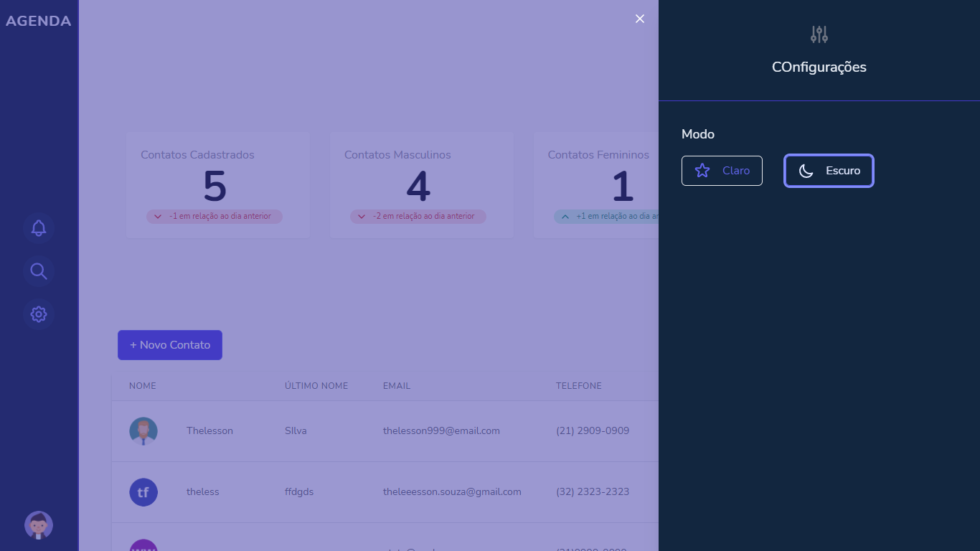Image resolution: width=980 pixels, height=551 pixels.
Task: Select the Escuro dark mode button
Action: point(829,171)
